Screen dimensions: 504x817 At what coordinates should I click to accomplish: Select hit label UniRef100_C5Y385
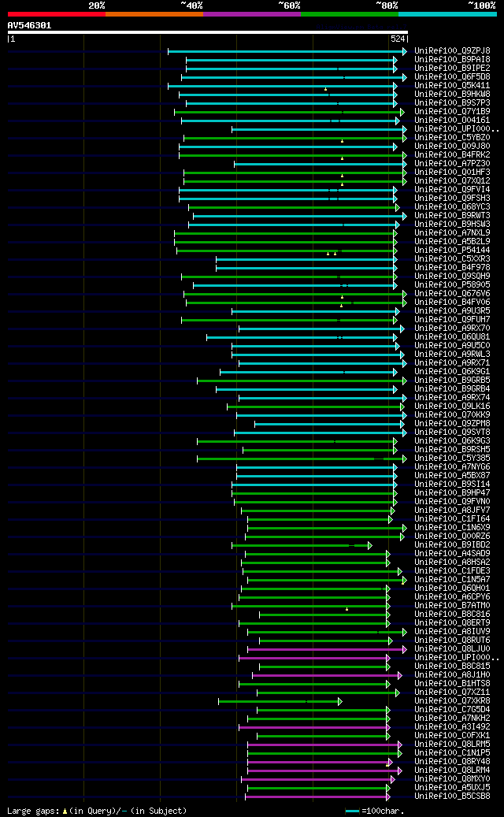pyautogui.click(x=452, y=458)
